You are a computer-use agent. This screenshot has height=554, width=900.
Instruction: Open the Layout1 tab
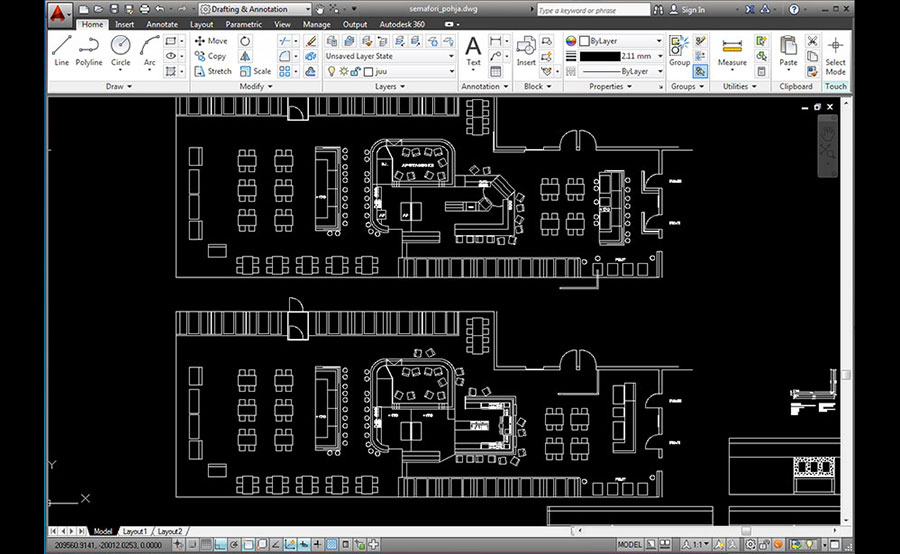tap(136, 531)
